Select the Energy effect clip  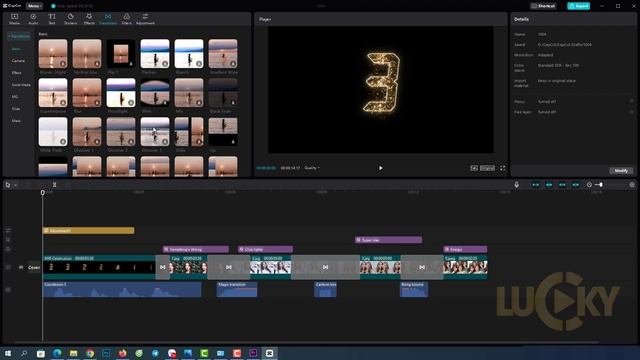tap(465, 249)
